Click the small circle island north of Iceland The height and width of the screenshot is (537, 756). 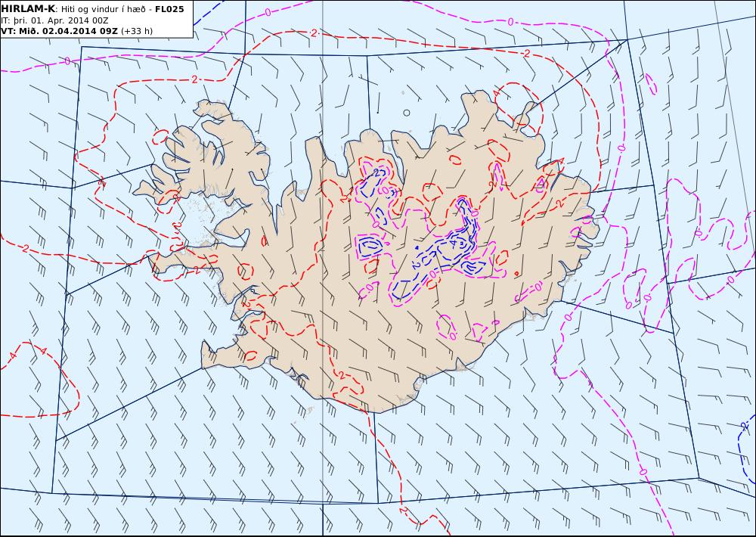pyautogui.click(x=407, y=113)
